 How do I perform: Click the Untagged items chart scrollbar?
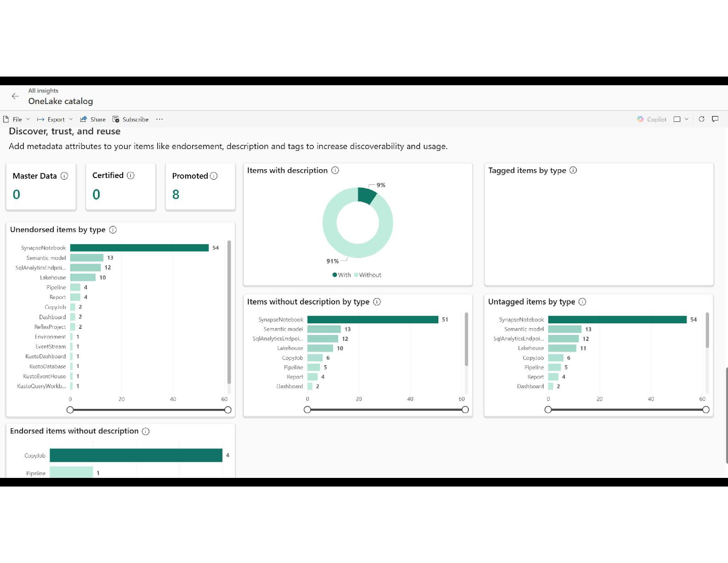pyautogui.click(x=707, y=330)
